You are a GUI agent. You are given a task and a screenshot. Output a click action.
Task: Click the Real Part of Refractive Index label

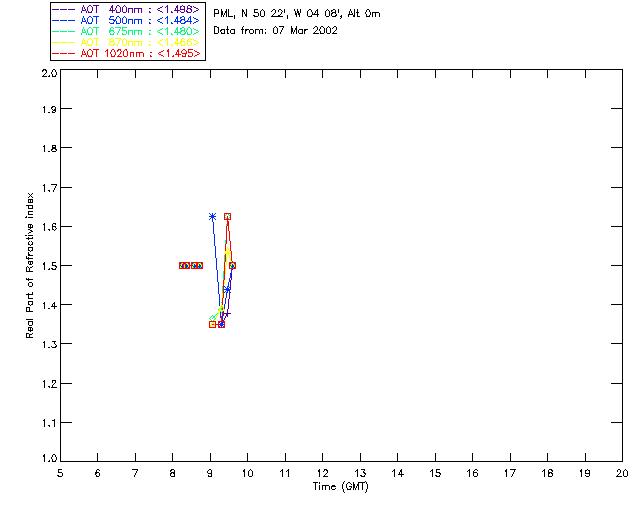tap(29, 265)
